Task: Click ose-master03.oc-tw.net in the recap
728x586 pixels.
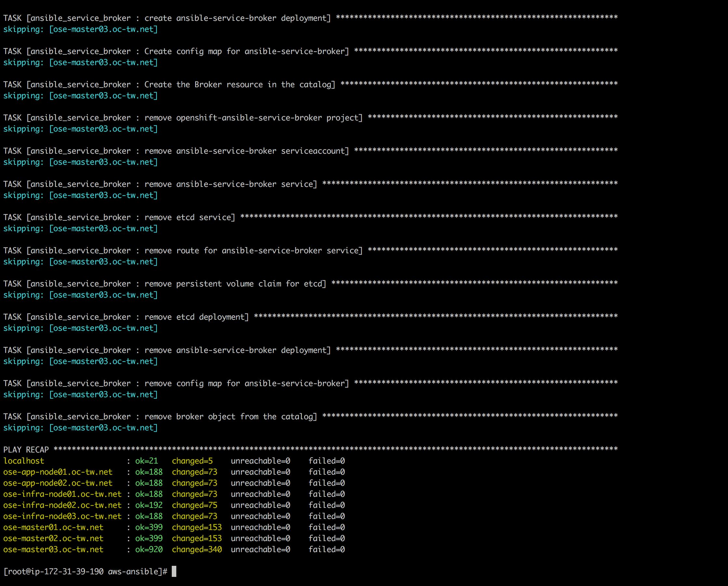Action: click(53, 550)
